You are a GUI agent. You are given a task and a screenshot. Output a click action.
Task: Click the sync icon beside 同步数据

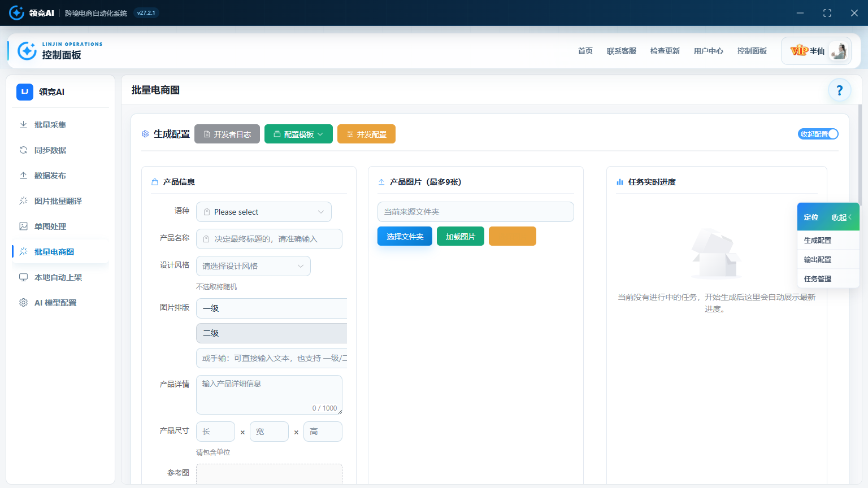point(23,150)
